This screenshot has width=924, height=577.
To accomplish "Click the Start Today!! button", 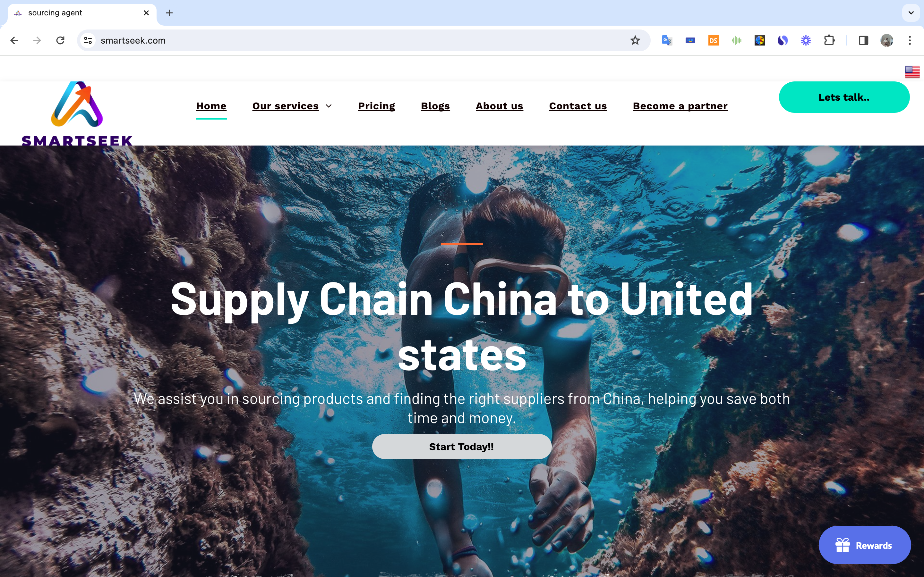I will [462, 447].
